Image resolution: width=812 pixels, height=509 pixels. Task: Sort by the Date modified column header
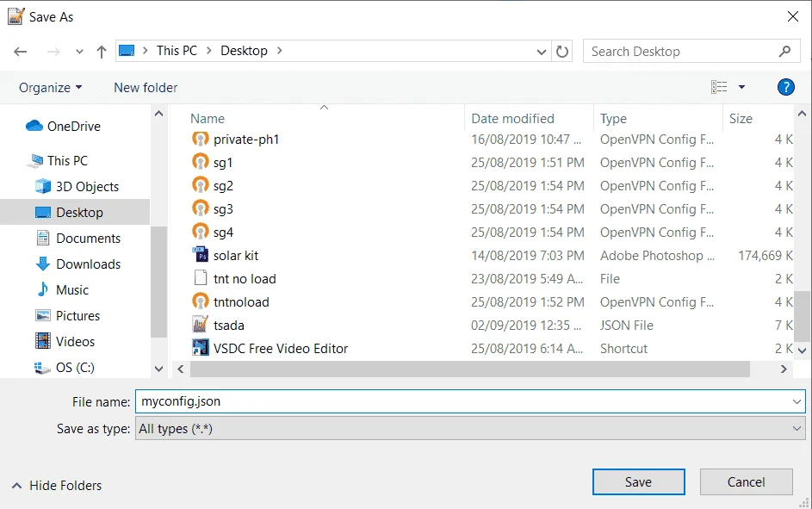pos(512,119)
